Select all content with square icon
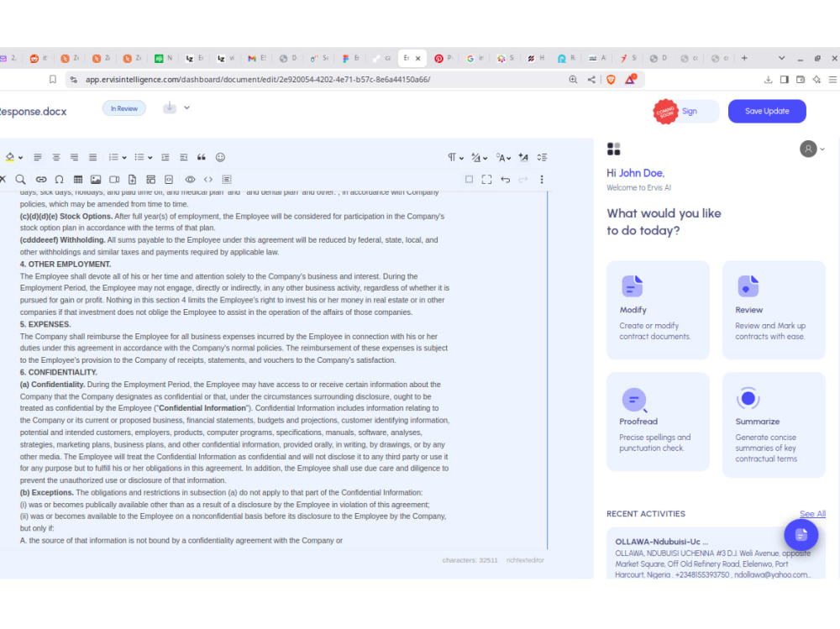Image resolution: width=840 pixels, height=629 pixels. [469, 180]
